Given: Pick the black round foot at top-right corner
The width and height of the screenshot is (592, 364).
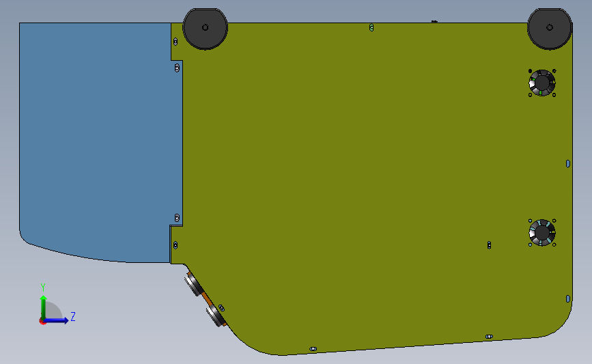Looking at the screenshot, I should point(550,29).
